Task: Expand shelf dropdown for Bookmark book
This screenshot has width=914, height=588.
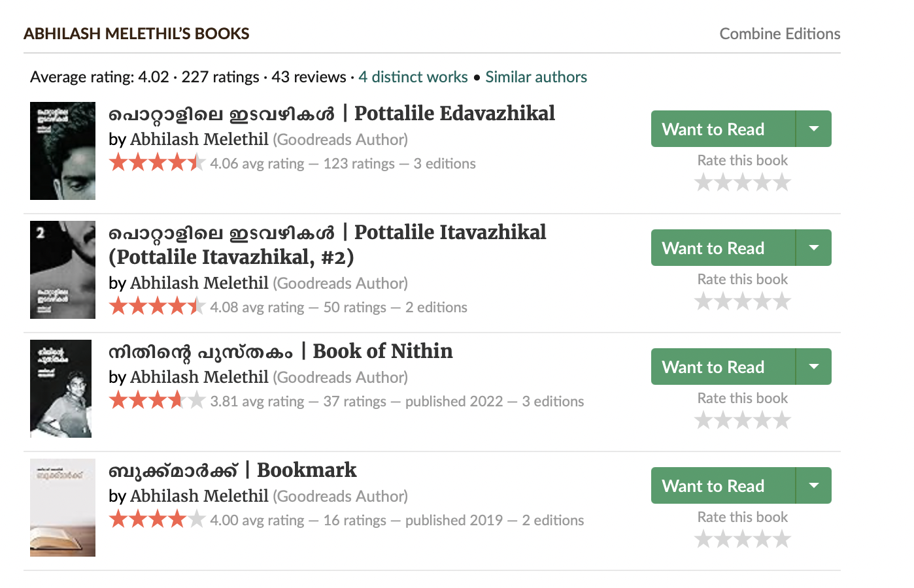Action: (x=813, y=485)
